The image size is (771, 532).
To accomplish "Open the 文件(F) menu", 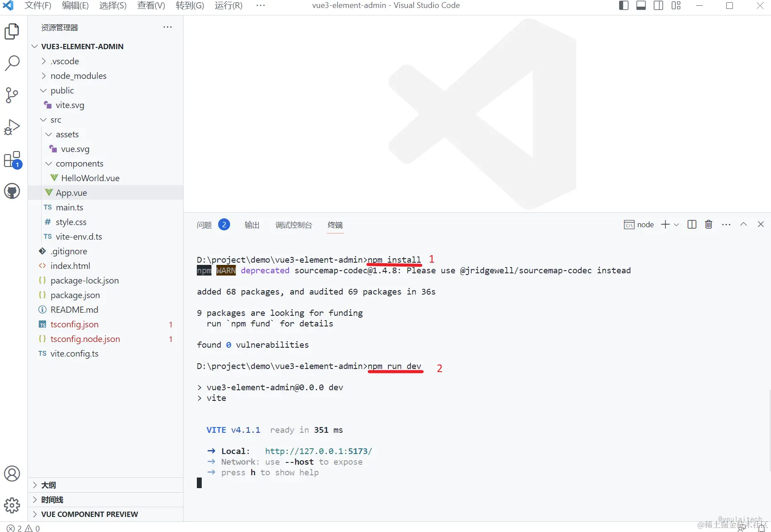I will (38, 6).
